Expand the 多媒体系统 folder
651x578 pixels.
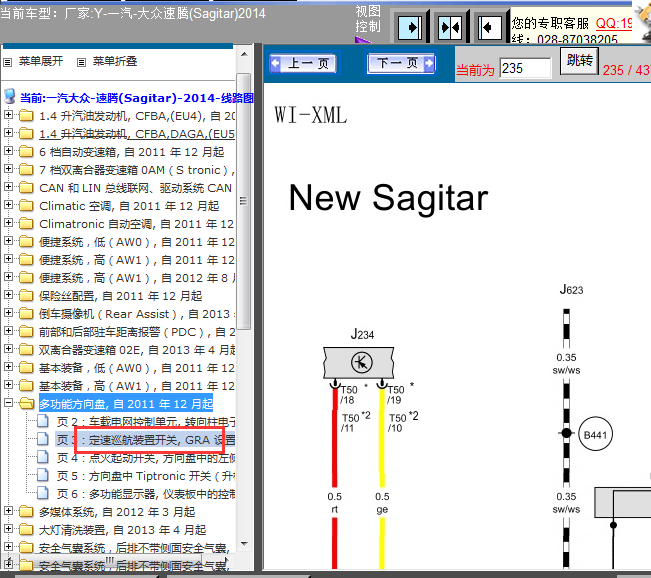click(x=8, y=510)
